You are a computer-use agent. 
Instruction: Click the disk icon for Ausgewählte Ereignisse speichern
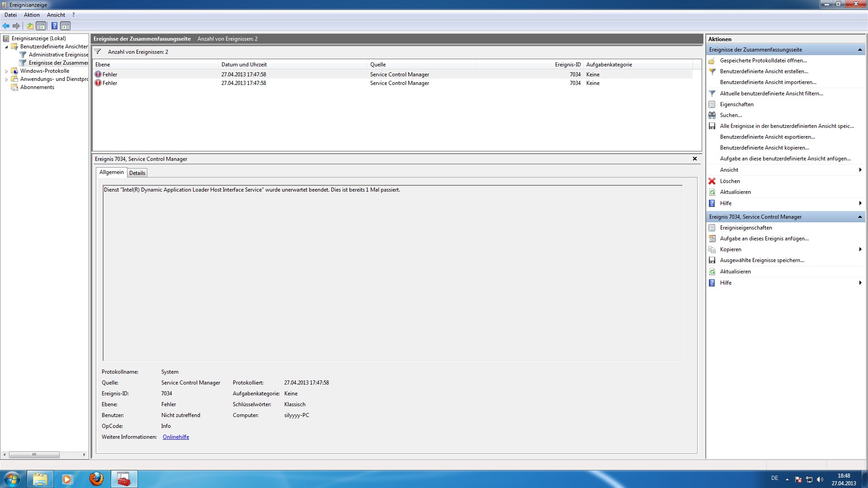tap(712, 260)
